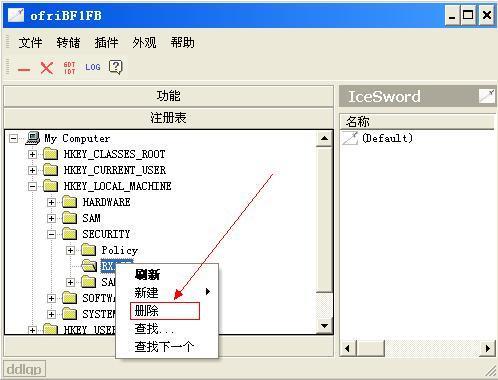Click the HARDWARE folder icon
Image resolution: width=498 pixels, height=380 pixels.
70,202
